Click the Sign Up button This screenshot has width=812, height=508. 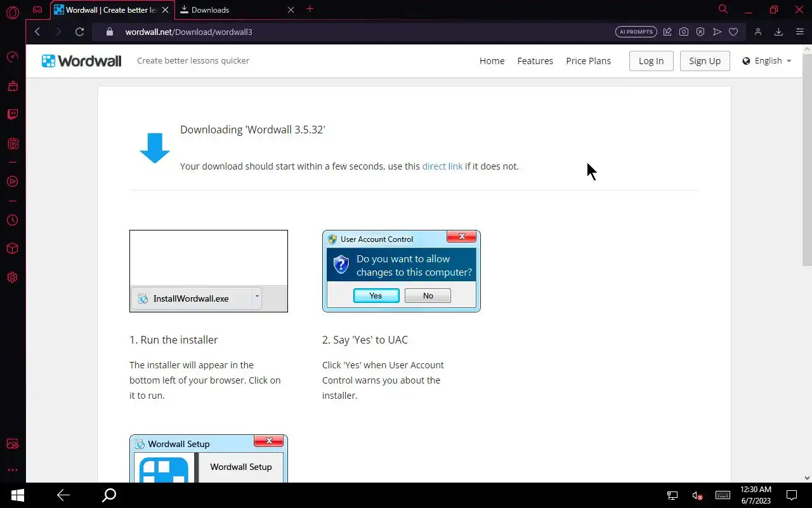(705, 61)
